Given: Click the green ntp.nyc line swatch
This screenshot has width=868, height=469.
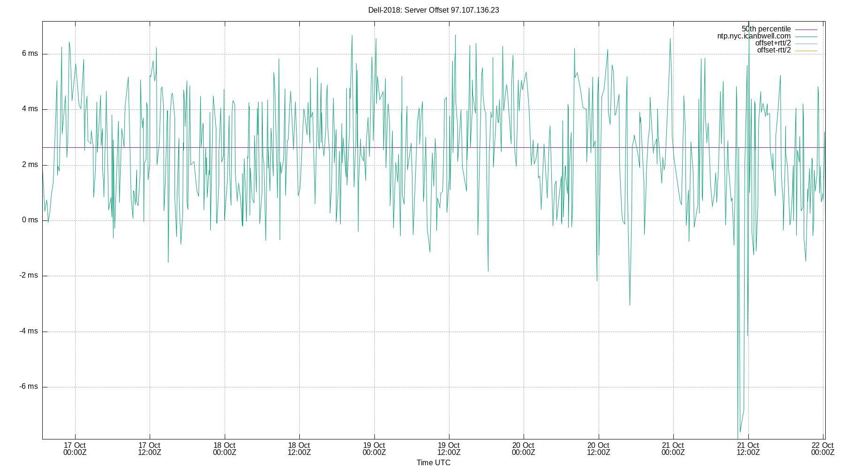Looking at the screenshot, I should pos(806,37).
